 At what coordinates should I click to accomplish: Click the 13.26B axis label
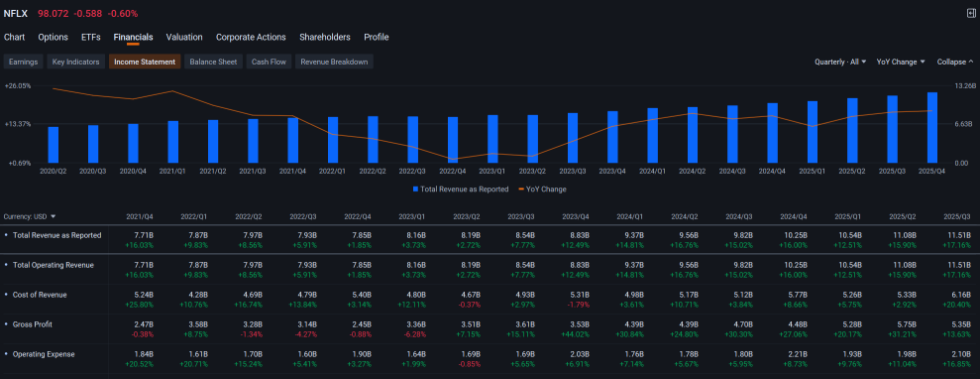coord(966,85)
